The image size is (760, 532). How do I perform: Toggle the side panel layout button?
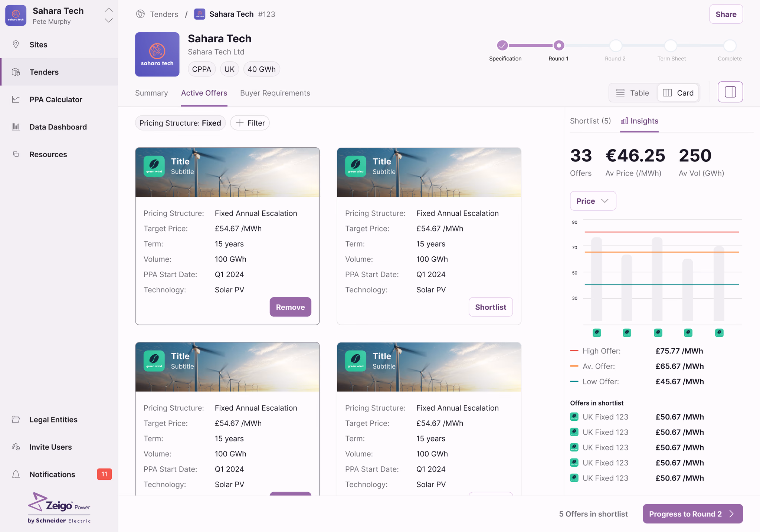(730, 92)
